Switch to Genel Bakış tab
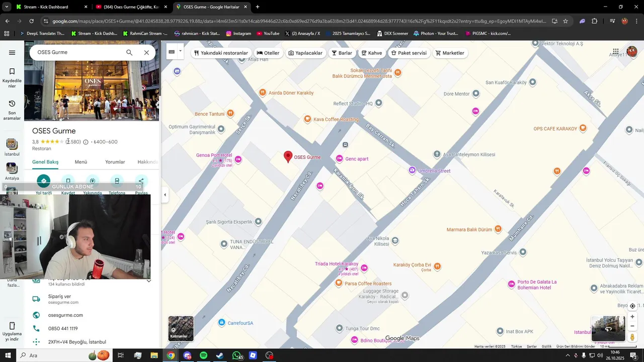The image size is (644, 362). coord(45,162)
